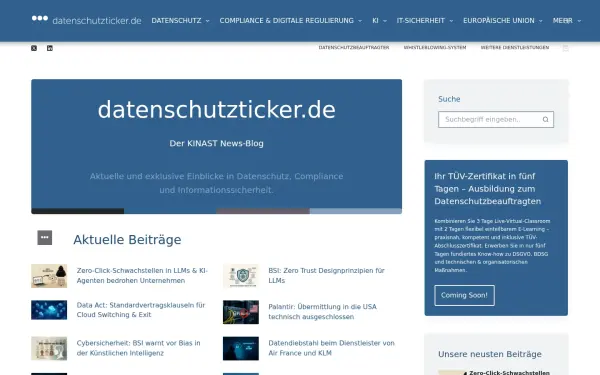Click the Der KINAST News-Blog subtitle
The height and width of the screenshot is (375, 600).
[x=217, y=143]
